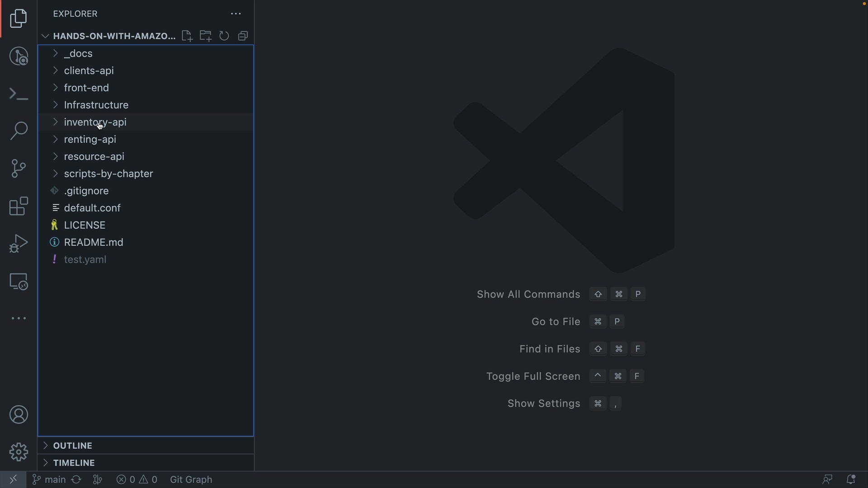868x488 pixels.
Task: Click the New File icon
Action: pos(187,36)
